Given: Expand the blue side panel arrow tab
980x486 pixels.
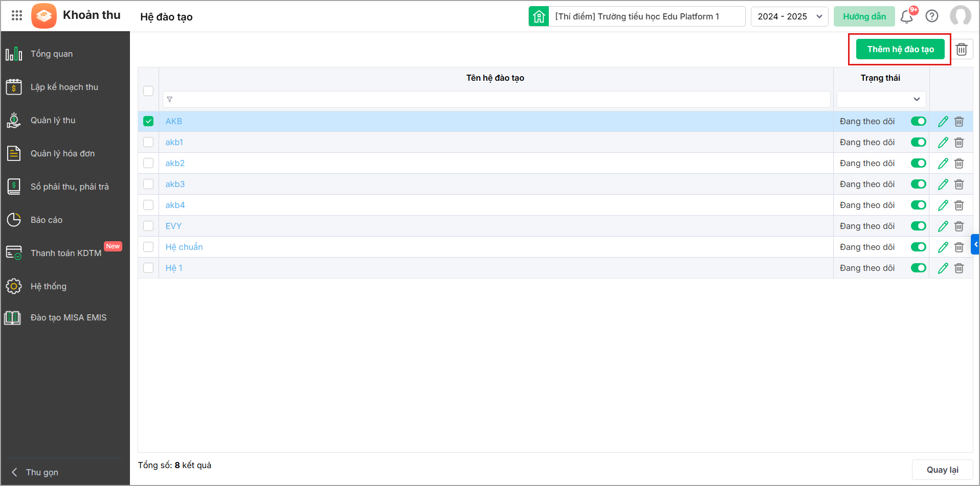Looking at the screenshot, I should click(x=975, y=244).
